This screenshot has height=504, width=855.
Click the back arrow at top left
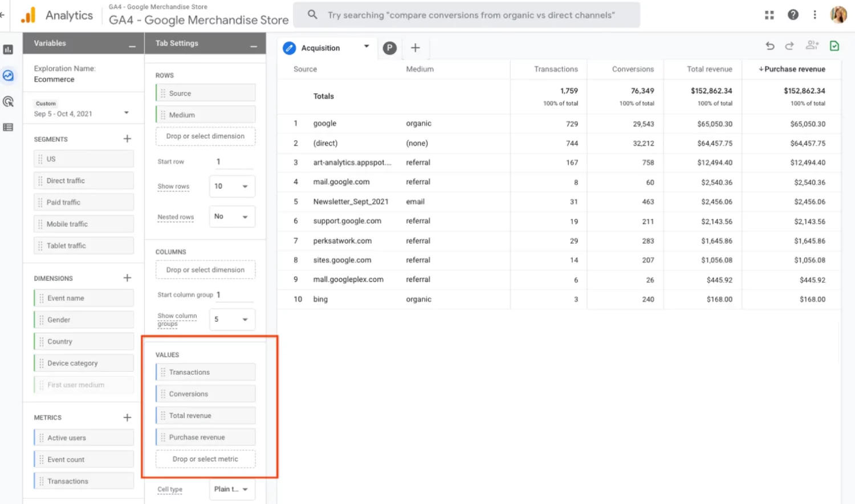click(x=2, y=15)
